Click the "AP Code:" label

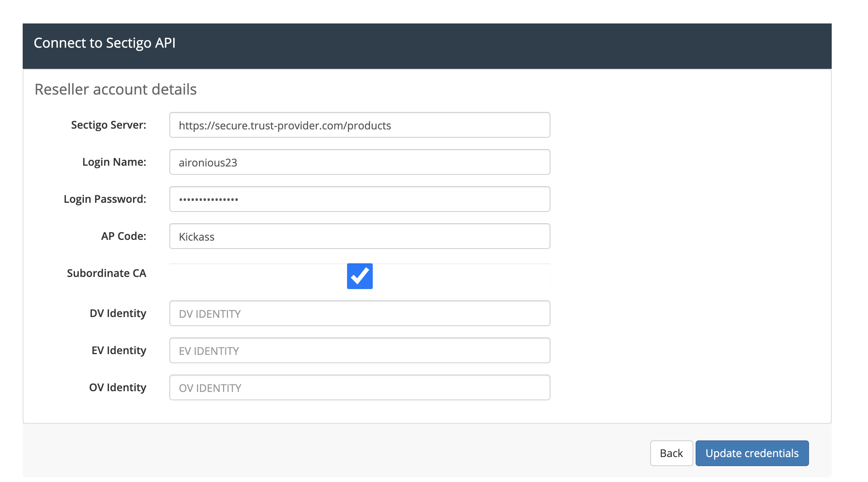click(x=123, y=236)
